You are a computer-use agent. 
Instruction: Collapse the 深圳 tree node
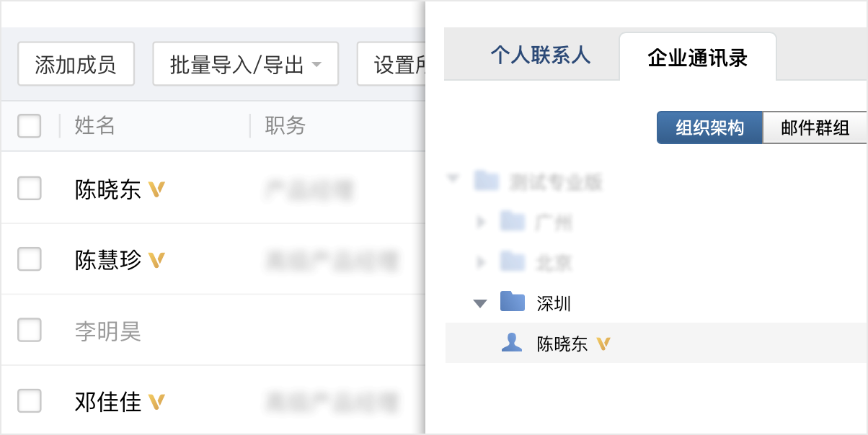pyautogui.click(x=479, y=302)
